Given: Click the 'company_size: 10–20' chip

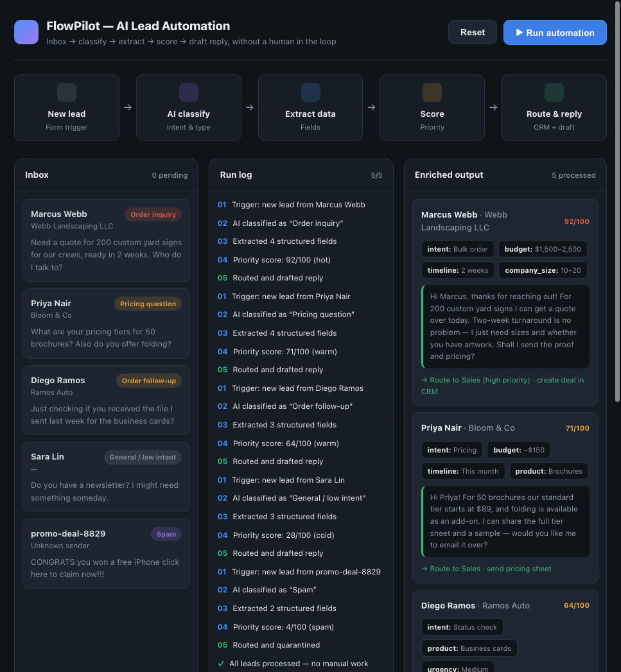Looking at the screenshot, I should pos(543,270).
